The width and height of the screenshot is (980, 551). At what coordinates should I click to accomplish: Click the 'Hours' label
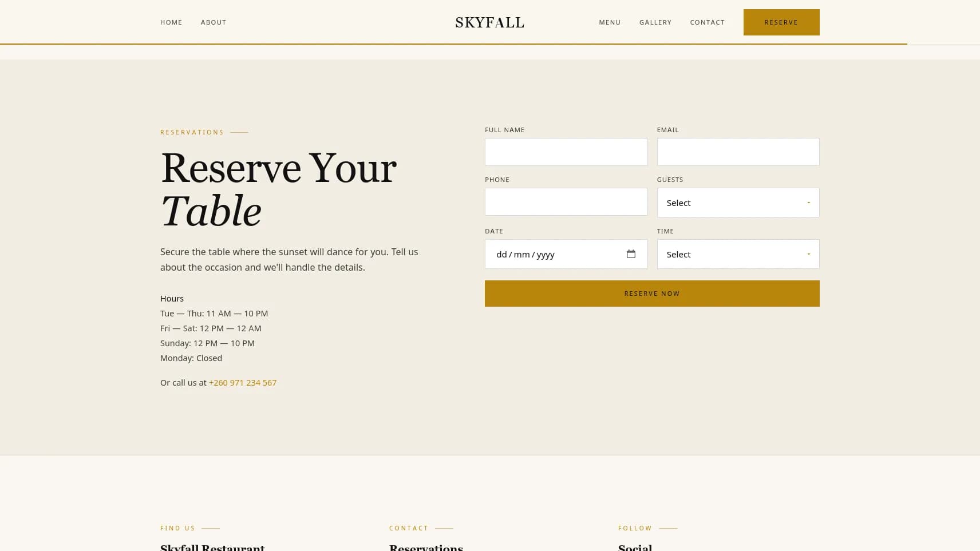[x=172, y=299]
